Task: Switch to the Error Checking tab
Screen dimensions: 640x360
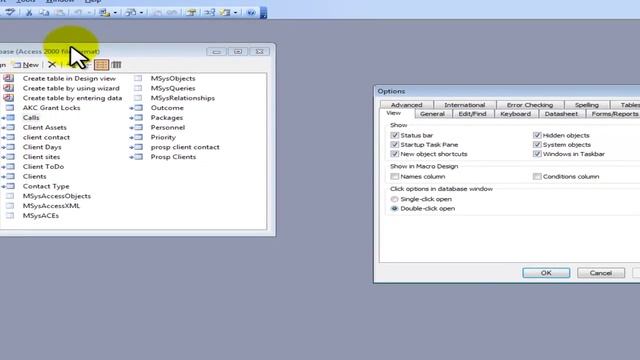Action: click(x=530, y=105)
